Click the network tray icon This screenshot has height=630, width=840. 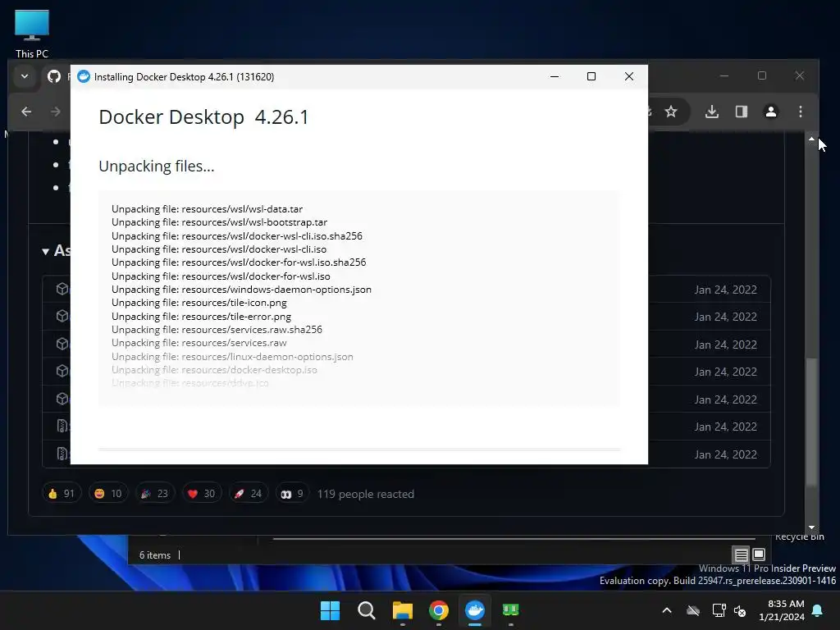click(x=719, y=610)
